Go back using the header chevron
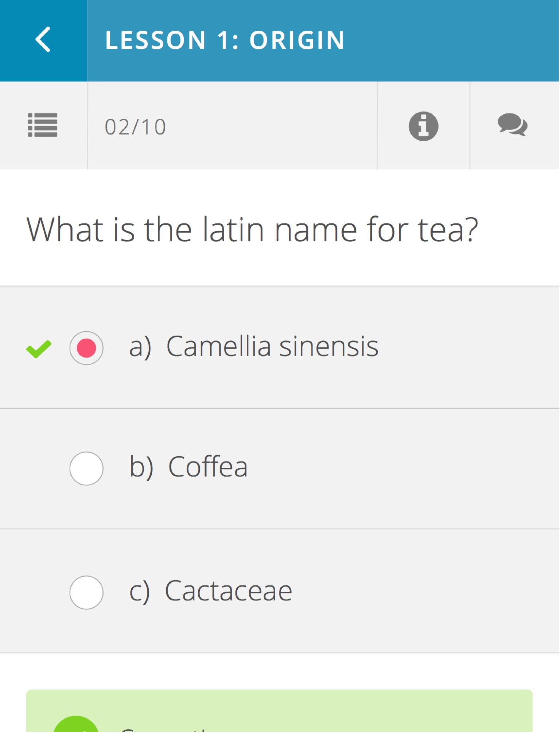560x732 pixels. [x=43, y=40]
